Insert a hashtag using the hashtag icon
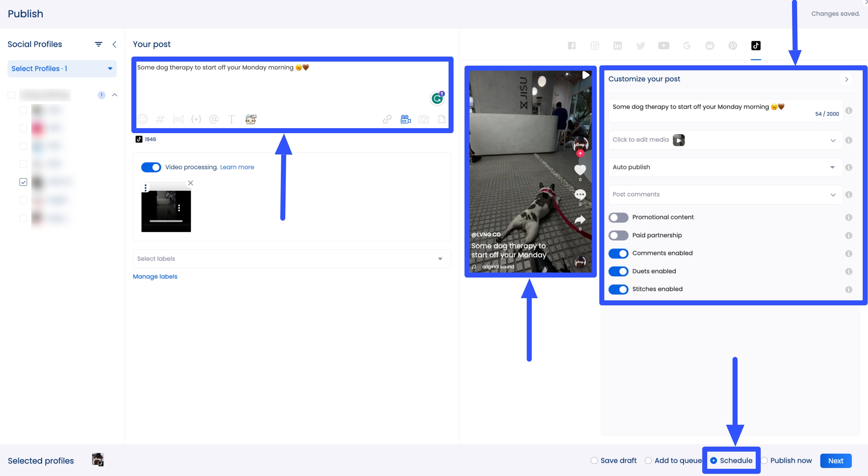Viewport: 868px width, 476px height. tap(160, 119)
